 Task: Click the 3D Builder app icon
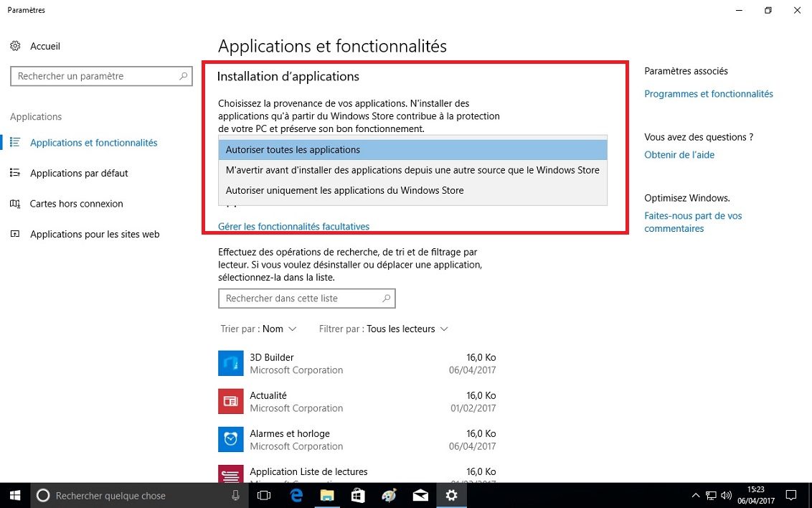tap(231, 363)
